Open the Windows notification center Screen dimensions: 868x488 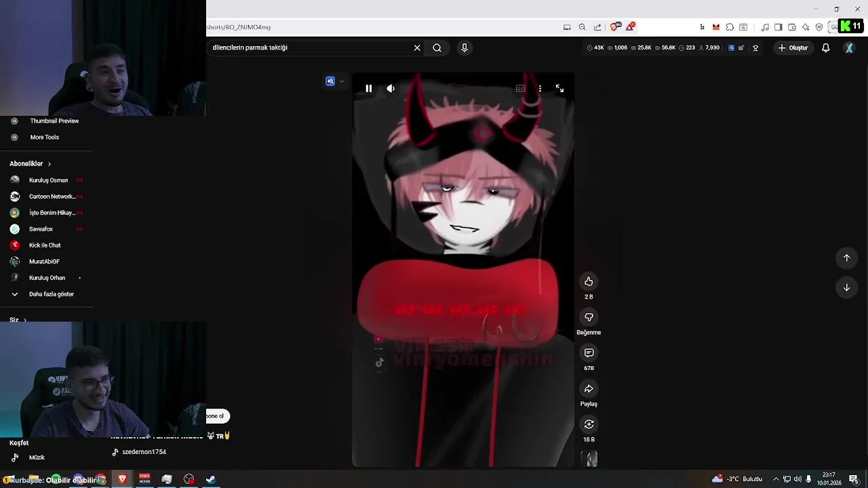click(854, 479)
